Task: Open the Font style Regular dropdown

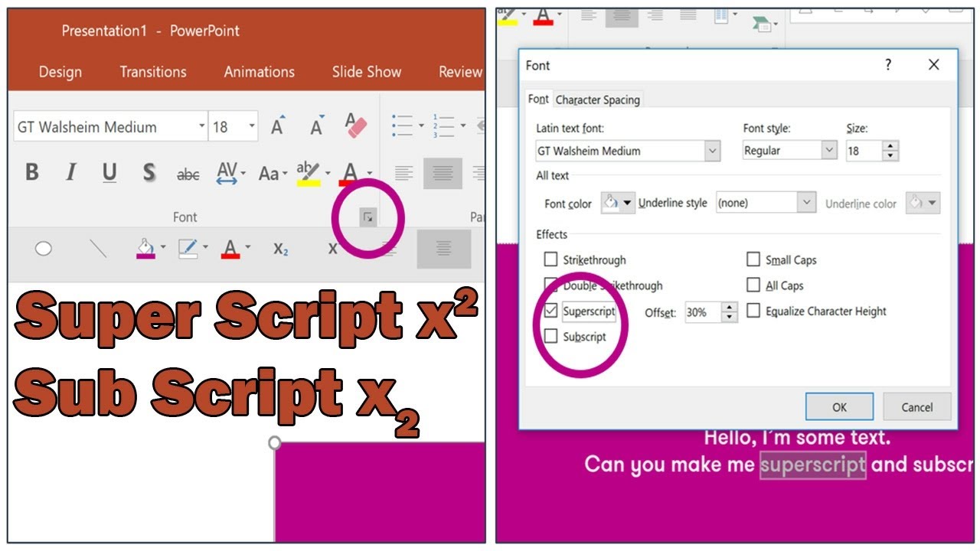Action: [829, 151]
